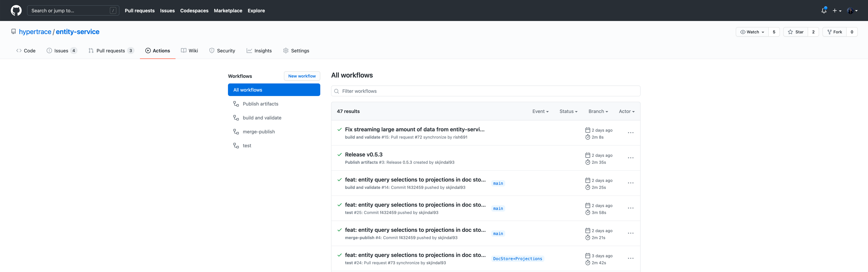Switch to the Security tab

[222, 50]
